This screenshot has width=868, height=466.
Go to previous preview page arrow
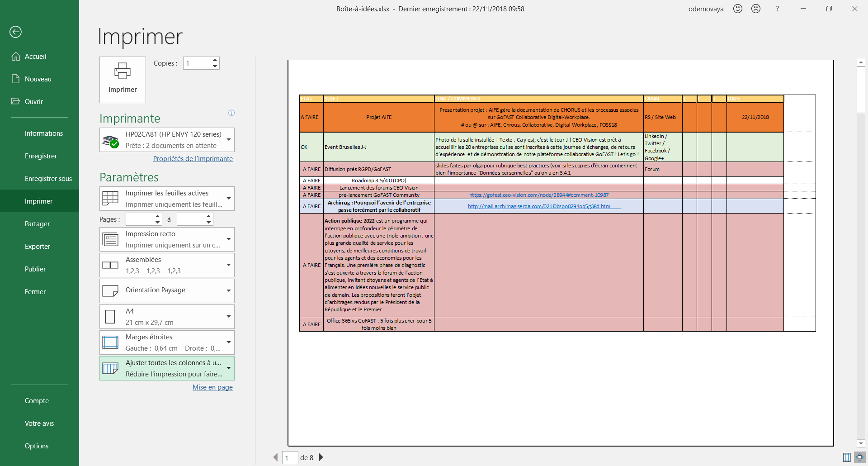click(275, 457)
